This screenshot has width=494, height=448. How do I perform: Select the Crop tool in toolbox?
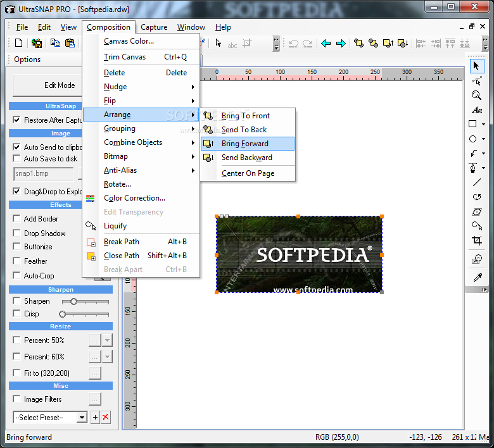point(477,240)
